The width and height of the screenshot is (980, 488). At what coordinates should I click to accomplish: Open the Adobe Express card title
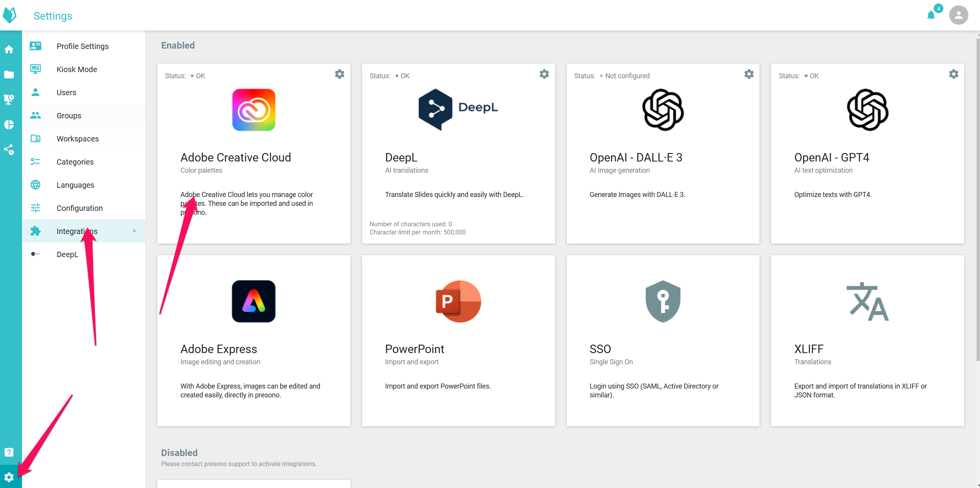219,349
